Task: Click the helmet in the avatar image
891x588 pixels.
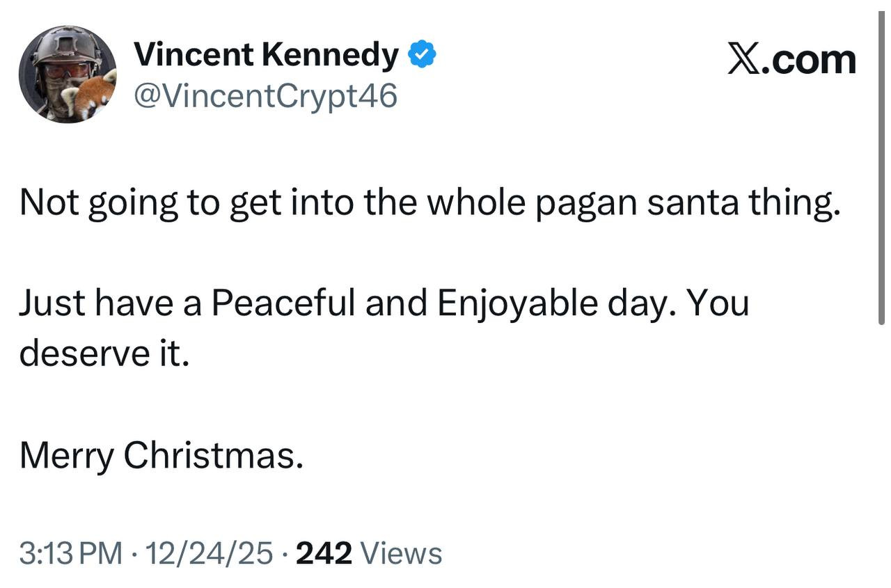Action: click(x=67, y=46)
